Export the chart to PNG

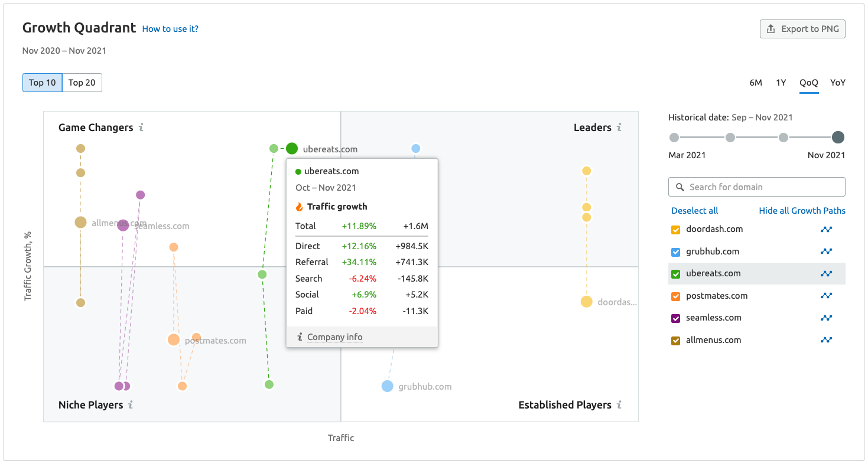pyautogui.click(x=802, y=29)
